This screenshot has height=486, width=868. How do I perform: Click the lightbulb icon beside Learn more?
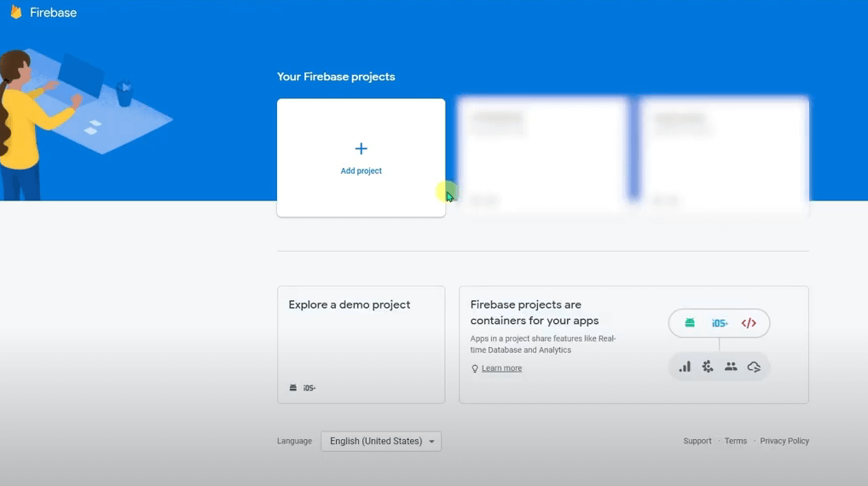coord(474,368)
